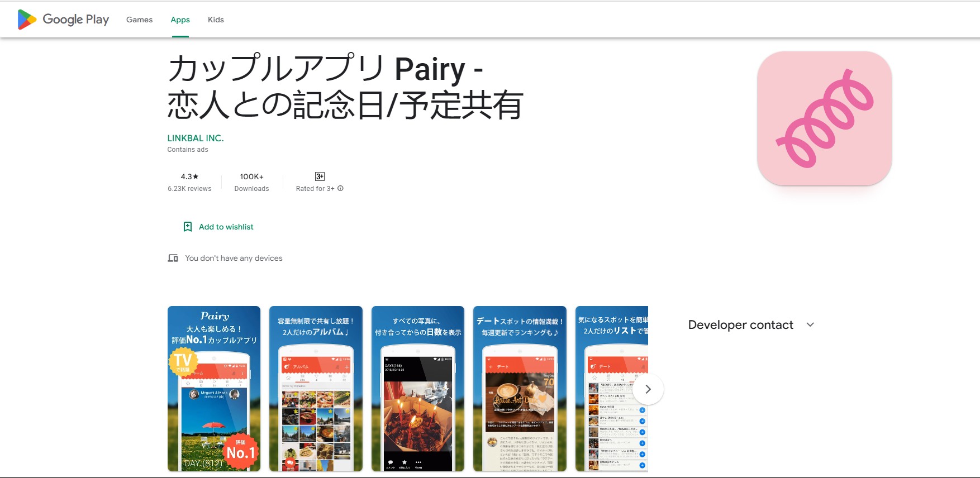Open the Pairy pink app icon
The width and height of the screenshot is (980, 478).
[824, 118]
